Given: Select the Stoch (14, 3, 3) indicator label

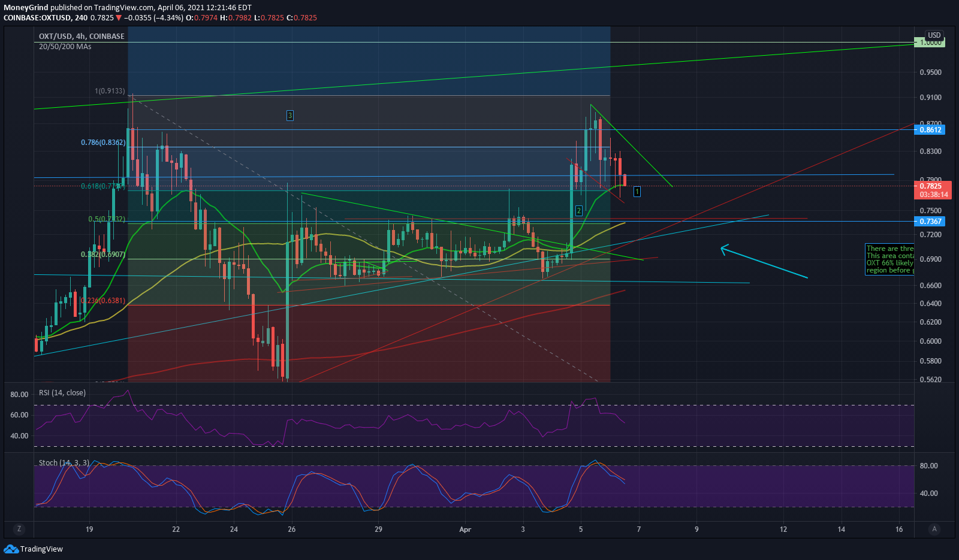Looking at the screenshot, I should [64, 462].
